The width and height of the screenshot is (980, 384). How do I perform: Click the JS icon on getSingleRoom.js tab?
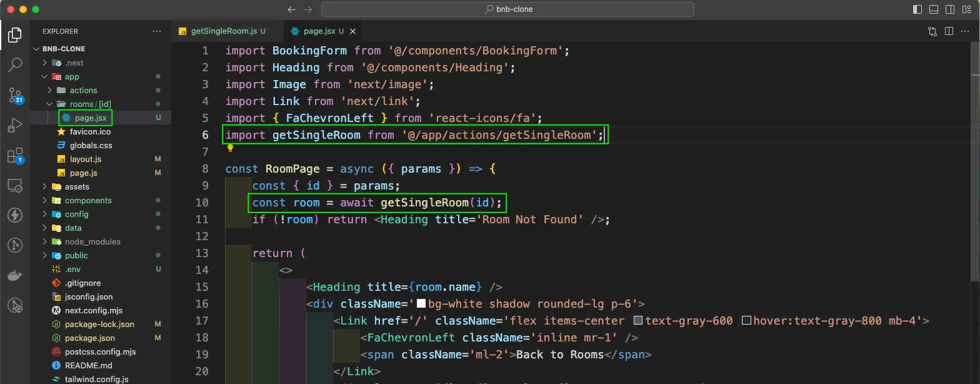point(183,31)
